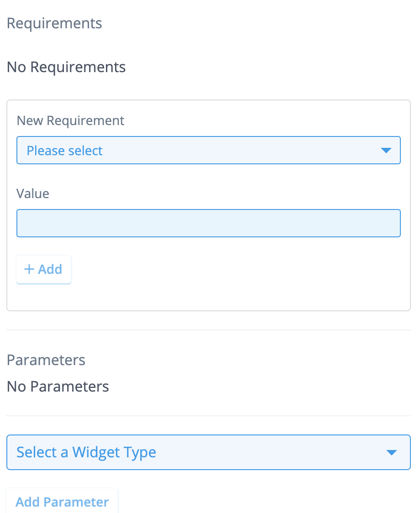This screenshot has height=513, width=420.
Task: Focus the Value input field
Action: pyautogui.click(x=208, y=223)
